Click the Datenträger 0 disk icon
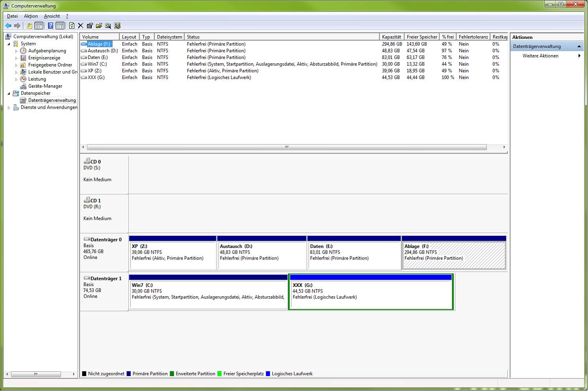This screenshot has height=391, width=588. point(87,239)
